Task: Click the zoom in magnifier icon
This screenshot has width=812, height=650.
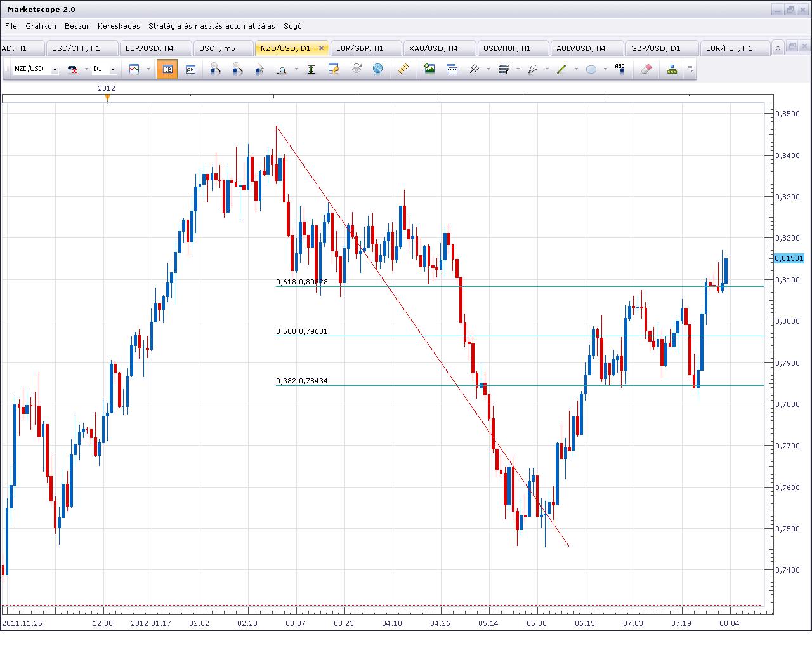Action: click(x=215, y=69)
